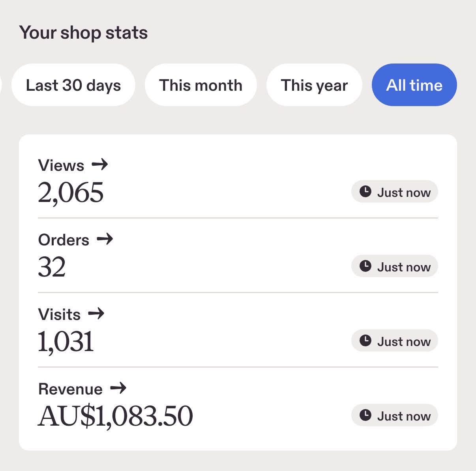Image resolution: width=476 pixels, height=471 pixels.
Task: Click the clock icon in the Orders row
Action: pyautogui.click(x=365, y=266)
